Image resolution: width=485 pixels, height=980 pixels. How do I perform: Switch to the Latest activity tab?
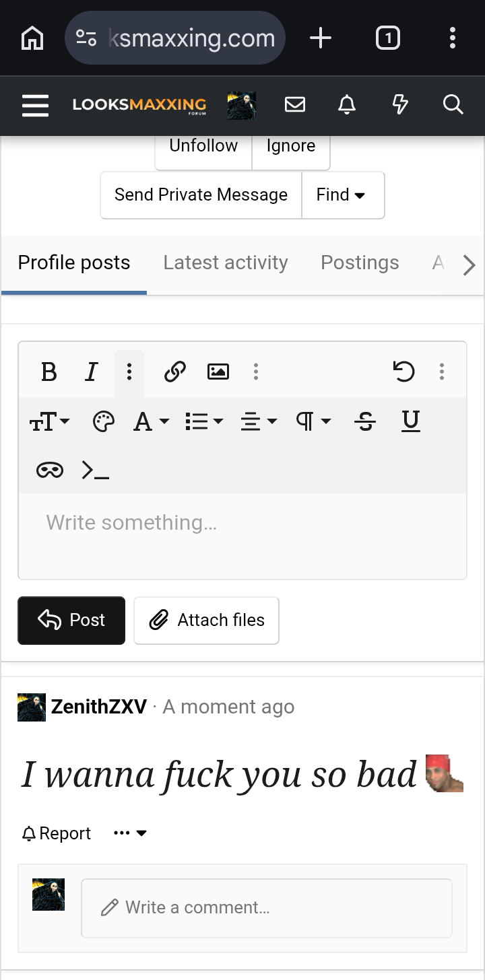226,262
